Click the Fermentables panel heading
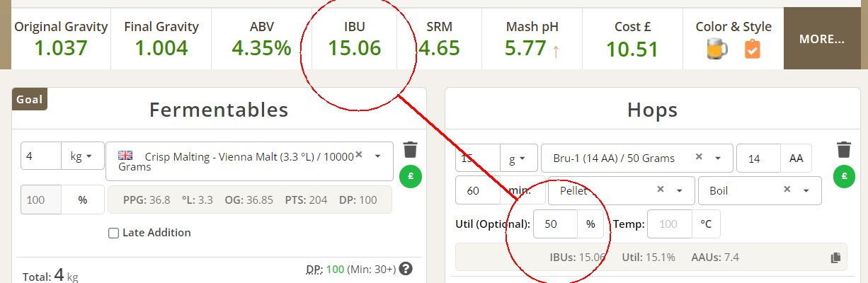868x283 pixels. [219, 110]
